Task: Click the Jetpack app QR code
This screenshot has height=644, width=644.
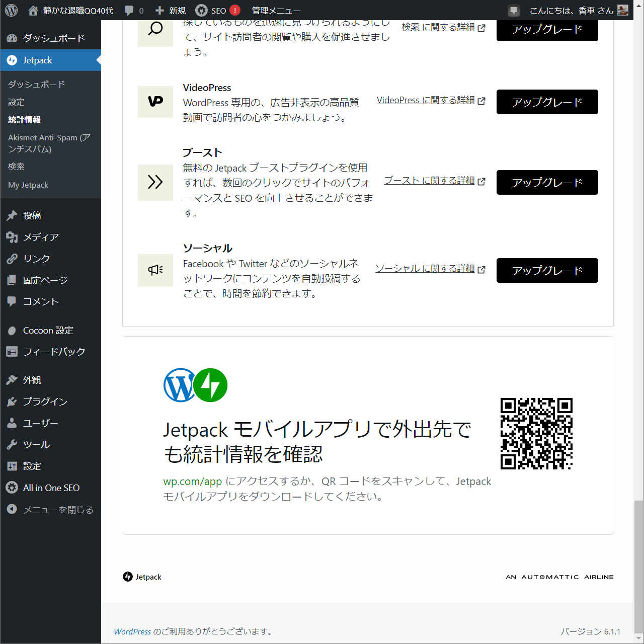Action: point(536,434)
